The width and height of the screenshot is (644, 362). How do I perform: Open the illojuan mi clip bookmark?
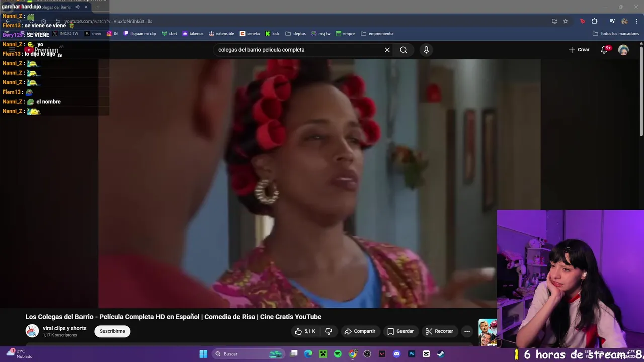point(140,34)
